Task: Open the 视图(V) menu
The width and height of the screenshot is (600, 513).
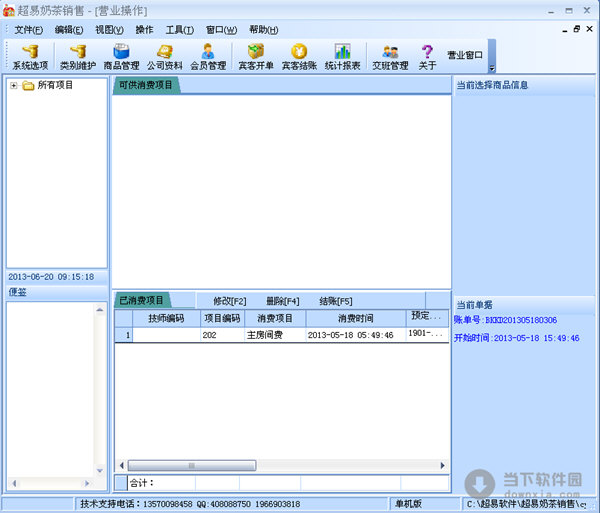Action: coord(109,30)
